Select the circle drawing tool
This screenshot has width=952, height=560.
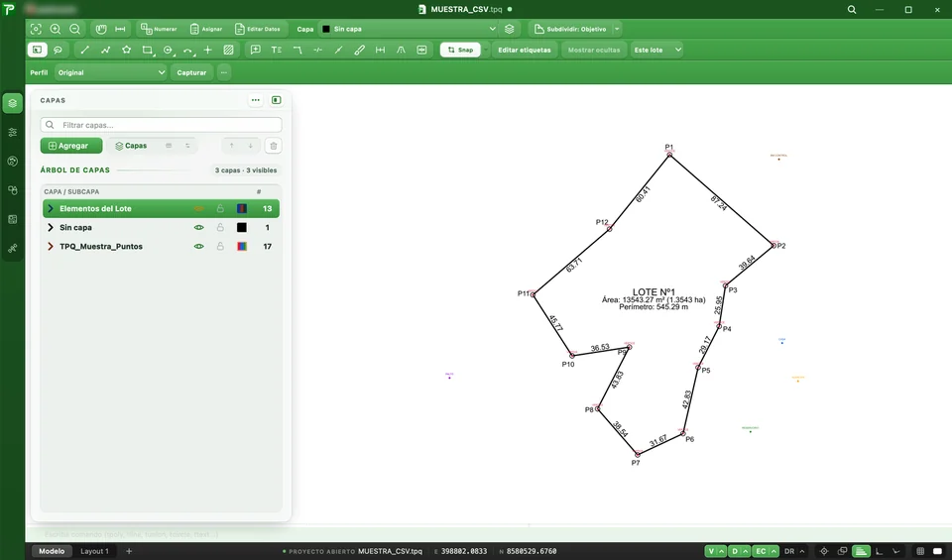[169, 50]
